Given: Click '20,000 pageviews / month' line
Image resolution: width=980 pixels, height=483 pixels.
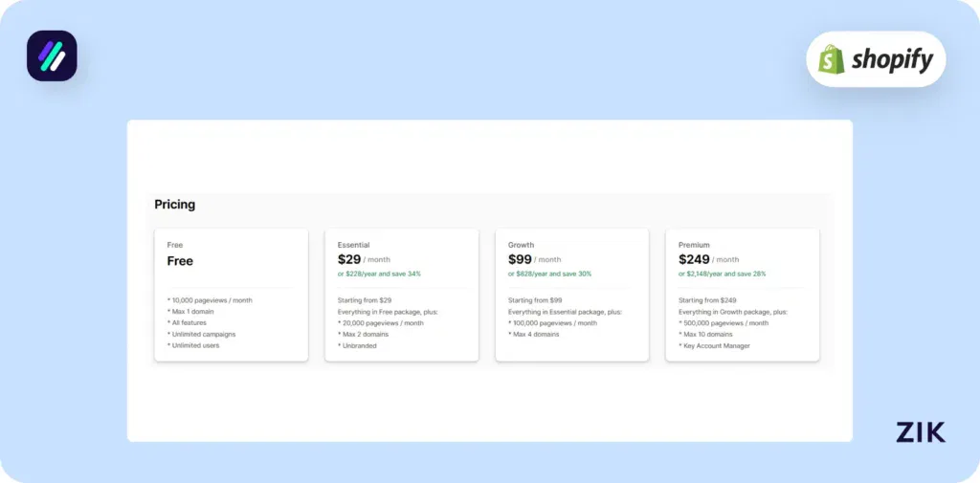Looking at the screenshot, I should pos(381,323).
